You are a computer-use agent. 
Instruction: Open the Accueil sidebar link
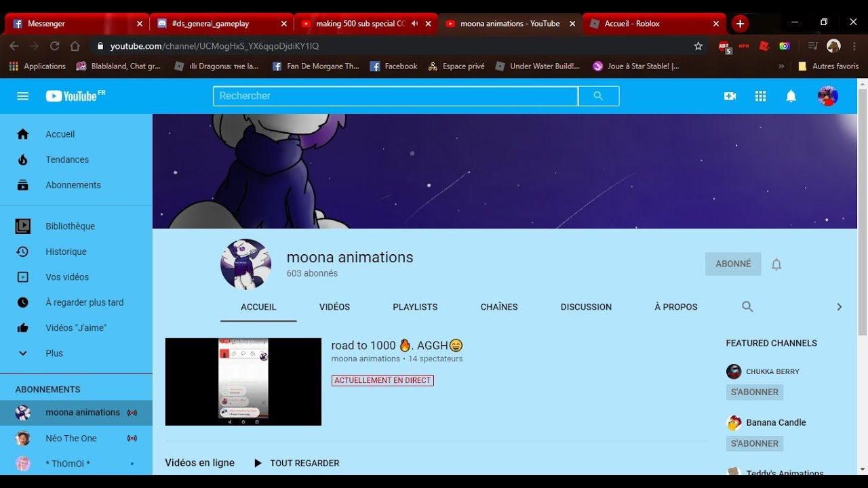click(76, 134)
